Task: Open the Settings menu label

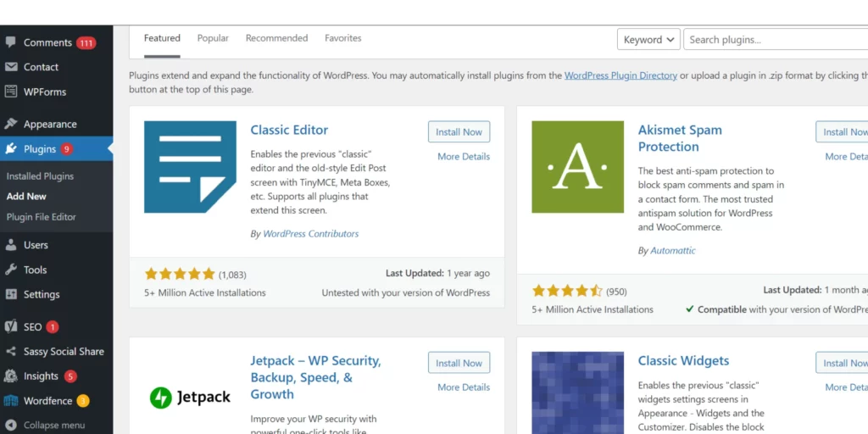Action: [x=42, y=294]
